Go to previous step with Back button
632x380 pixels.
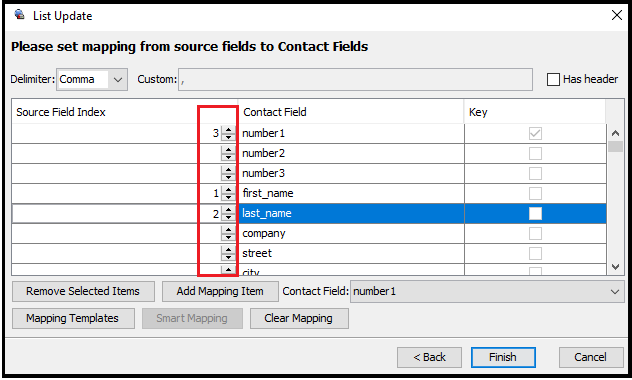coord(429,357)
